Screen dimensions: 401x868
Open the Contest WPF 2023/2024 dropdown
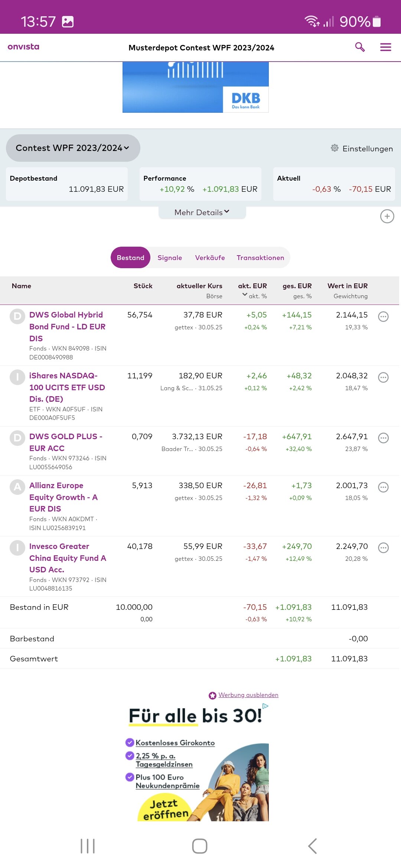click(73, 148)
